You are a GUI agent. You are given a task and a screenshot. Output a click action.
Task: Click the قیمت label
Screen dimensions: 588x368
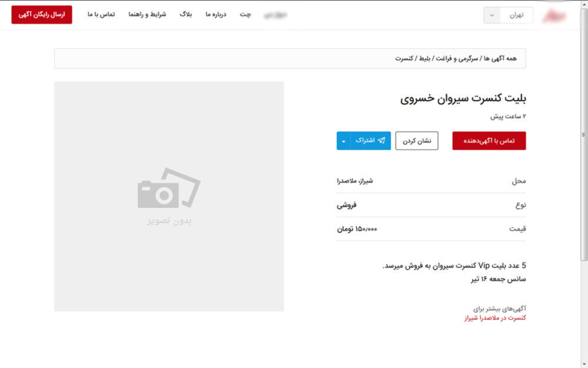point(517,229)
